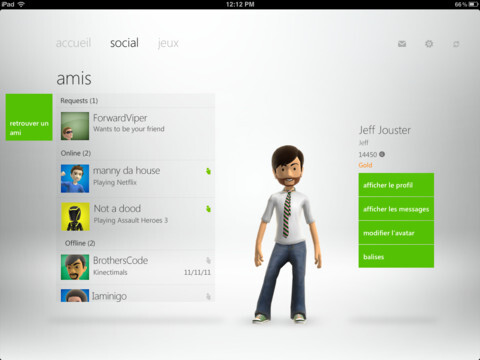Tap Iaminigo's gamerpic
480x360 pixels.
(x=75, y=295)
